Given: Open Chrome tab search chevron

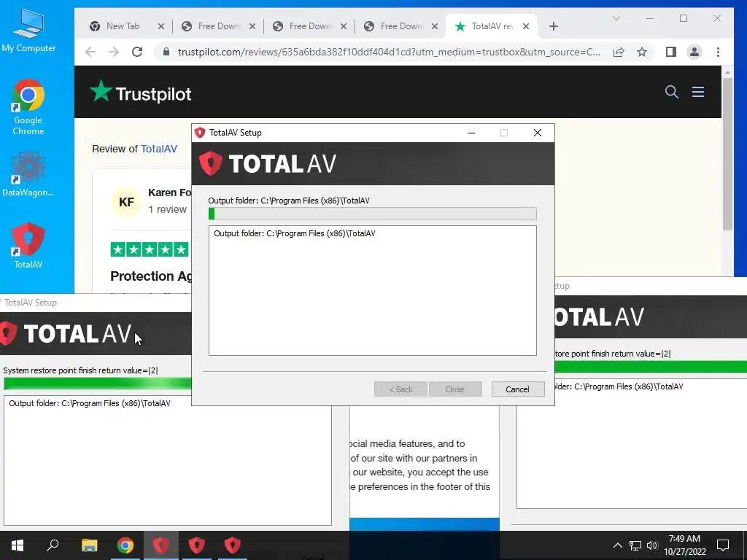Looking at the screenshot, I should click(616, 18).
